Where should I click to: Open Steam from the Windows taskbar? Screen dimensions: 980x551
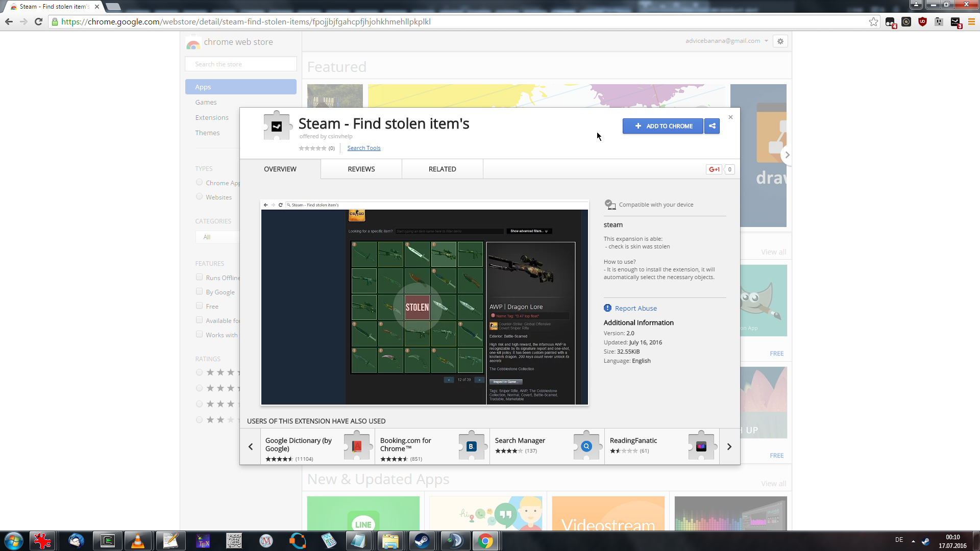click(x=422, y=541)
